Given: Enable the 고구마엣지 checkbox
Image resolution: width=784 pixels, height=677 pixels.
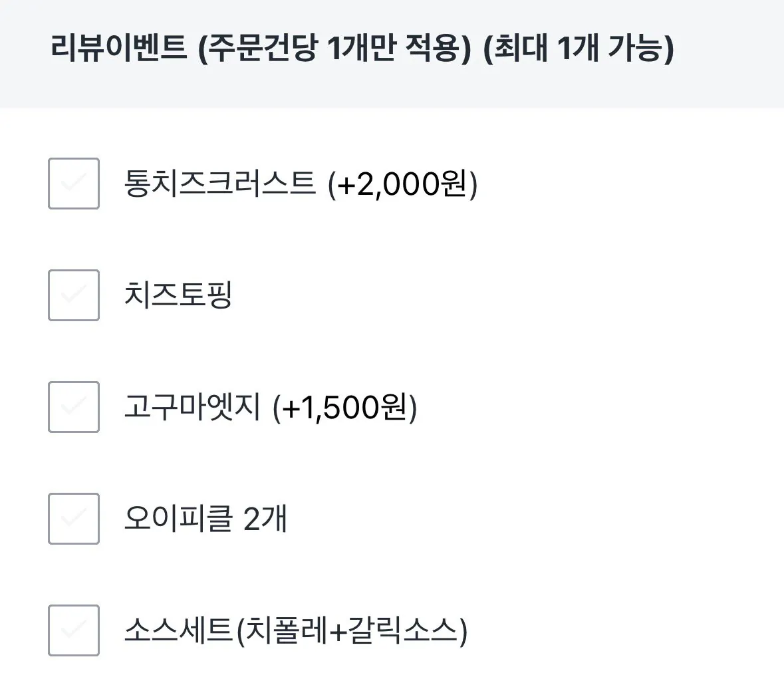Looking at the screenshot, I should pyautogui.click(x=74, y=407).
